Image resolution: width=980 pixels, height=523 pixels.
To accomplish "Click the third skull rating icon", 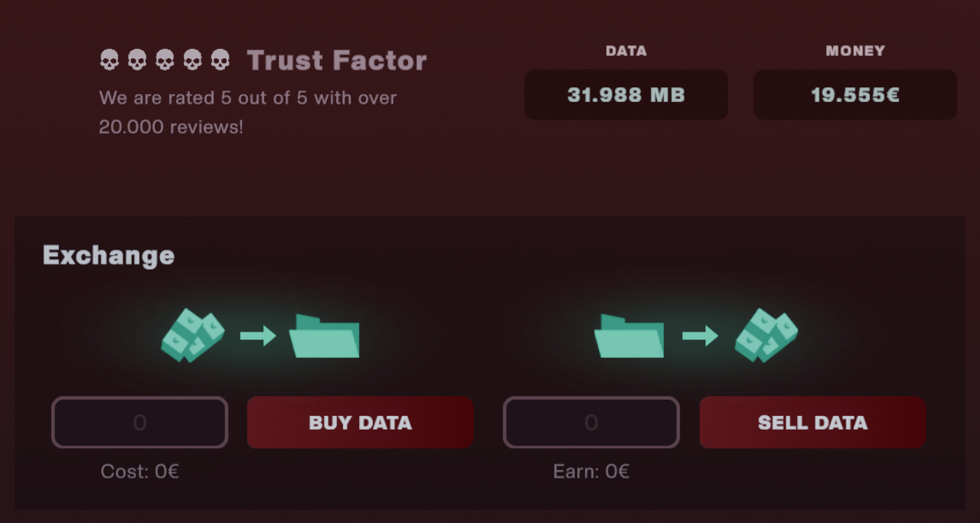I will tap(165, 60).
